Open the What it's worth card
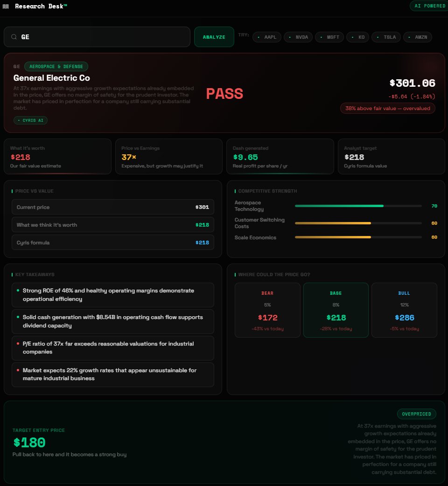Image resolution: width=448 pixels, height=486 pixels. pos(58,157)
